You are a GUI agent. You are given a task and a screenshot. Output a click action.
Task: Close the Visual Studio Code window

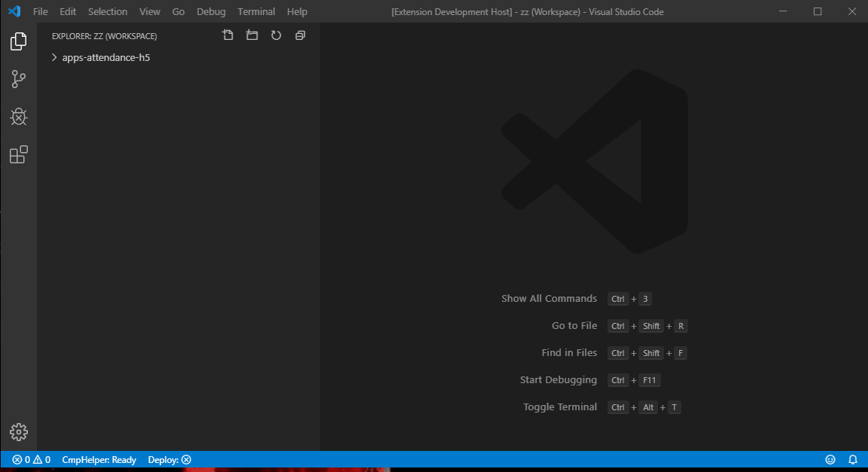click(x=851, y=11)
